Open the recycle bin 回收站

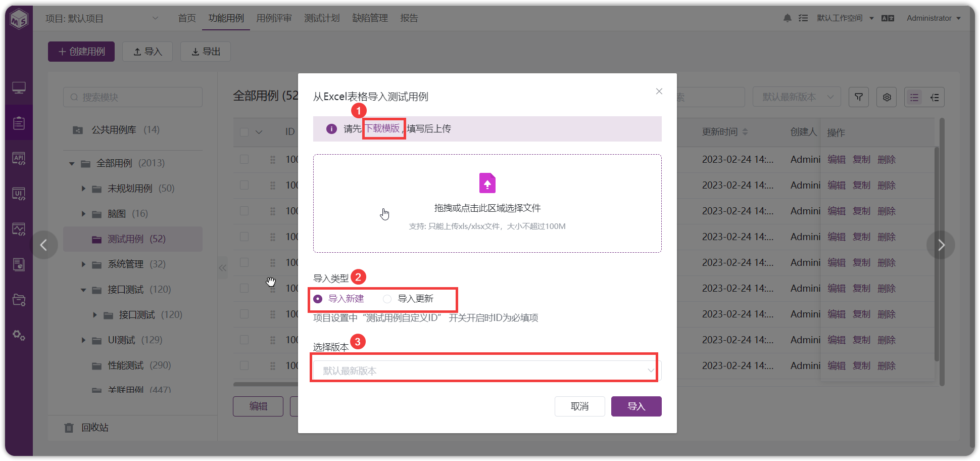[x=86, y=428]
